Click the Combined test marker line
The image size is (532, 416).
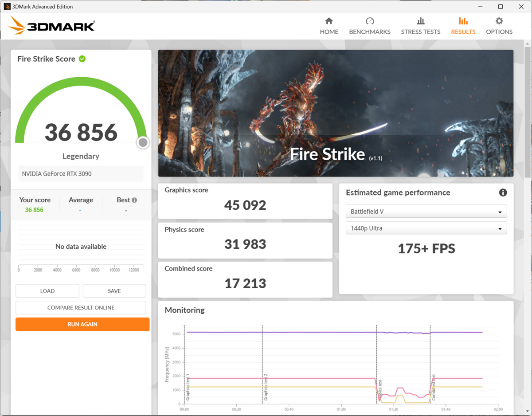(x=430, y=364)
